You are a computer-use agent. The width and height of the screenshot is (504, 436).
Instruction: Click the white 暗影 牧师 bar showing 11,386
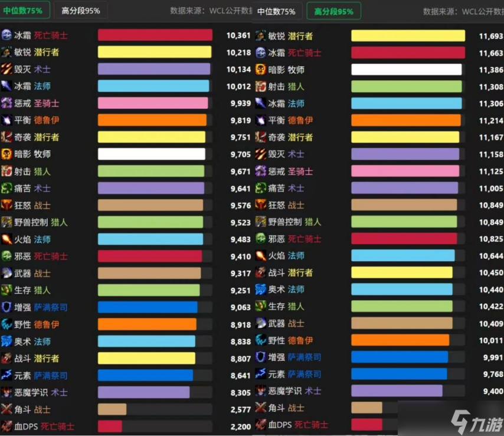[x=406, y=70]
